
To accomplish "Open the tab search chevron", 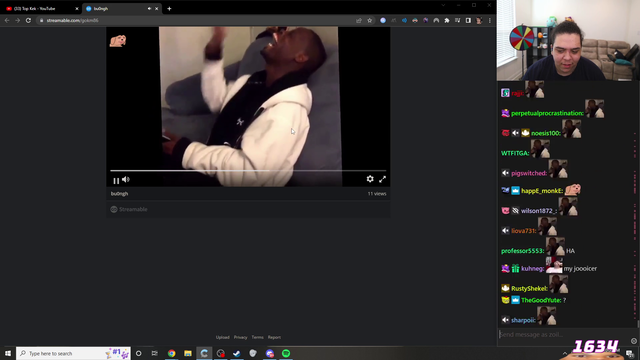I will pyautogui.click(x=443, y=5).
